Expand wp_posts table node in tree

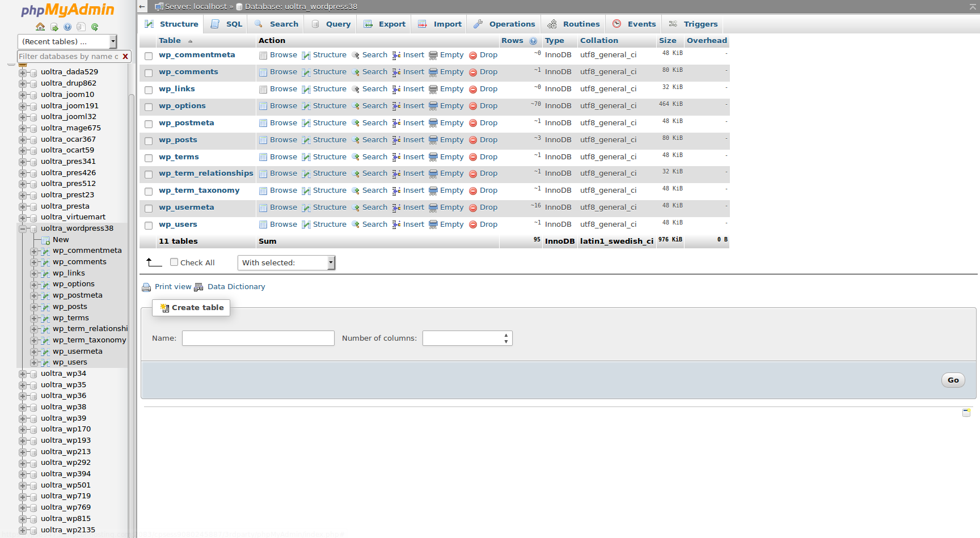(x=34, y=307)
